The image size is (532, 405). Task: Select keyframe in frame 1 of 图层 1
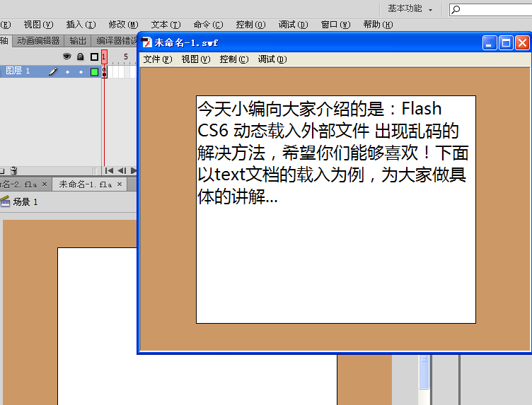coord(104,72)
